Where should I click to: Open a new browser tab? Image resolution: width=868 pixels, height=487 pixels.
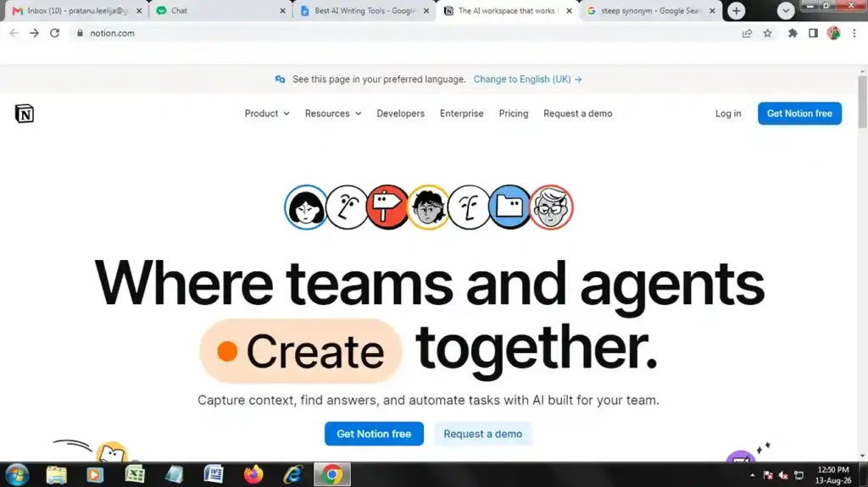point(737,10)
